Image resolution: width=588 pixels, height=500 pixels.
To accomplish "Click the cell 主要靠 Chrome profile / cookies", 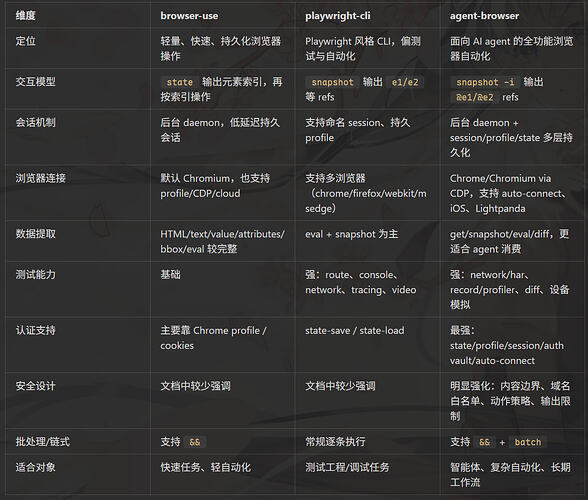I will pos(213,338).
